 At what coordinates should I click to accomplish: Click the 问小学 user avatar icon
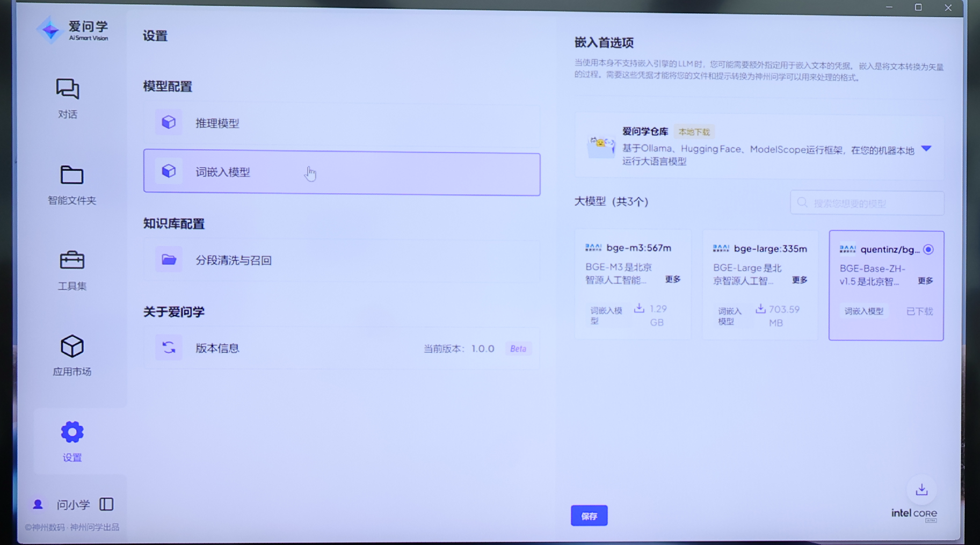coord(38,504)
